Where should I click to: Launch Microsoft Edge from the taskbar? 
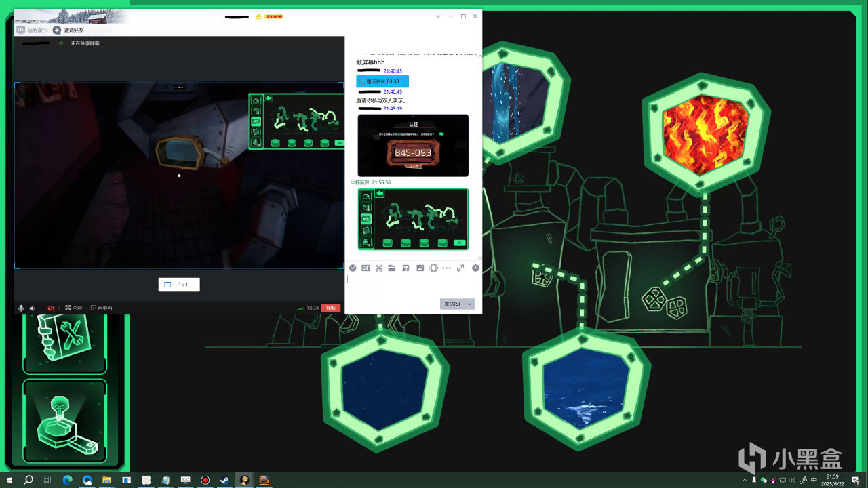click(67, 480)
